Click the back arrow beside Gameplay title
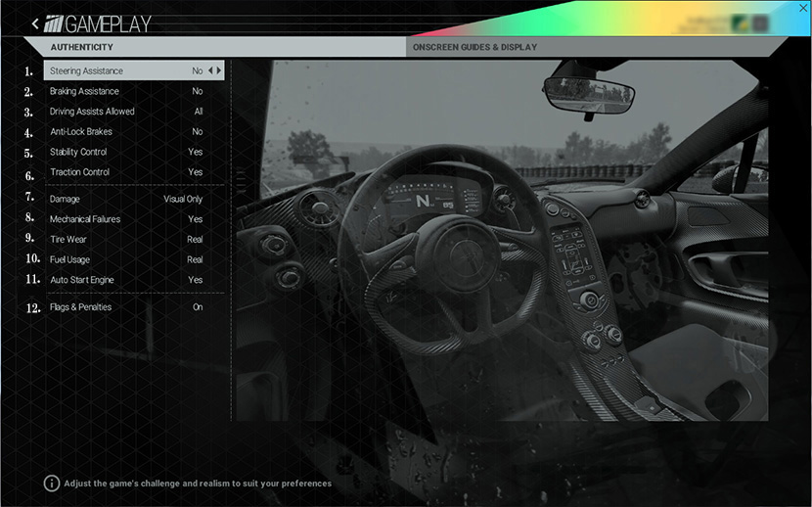Screen dimensions: 812x507 (x=35, y=23)
